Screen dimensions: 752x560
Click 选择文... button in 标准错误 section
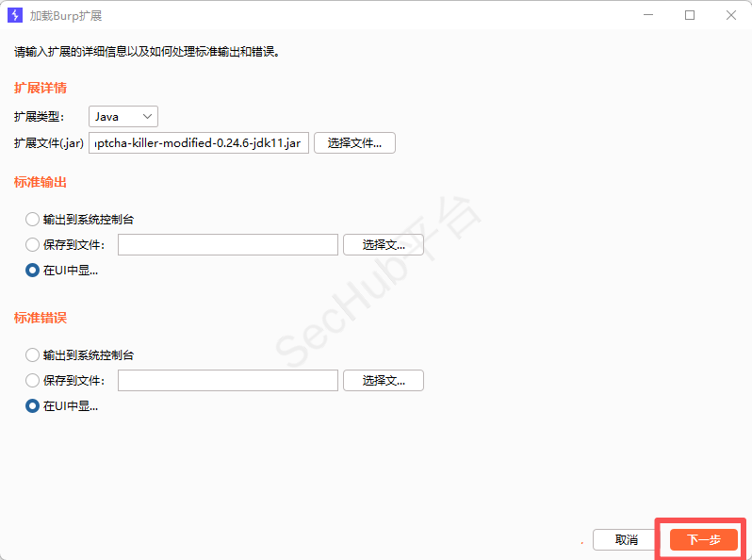tap(383, 381)
